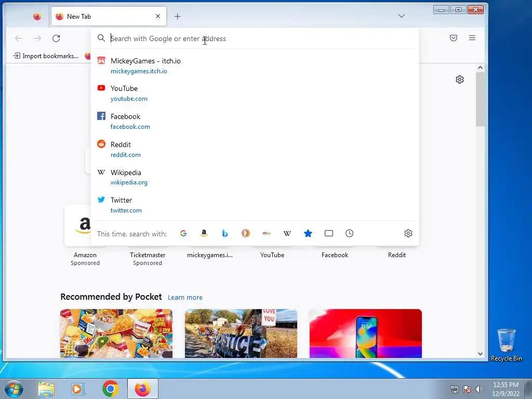Image resolution: width=532 pixels, height=399 pixels.
Task: Select the New Tab tab
Action: pos(109,16)
